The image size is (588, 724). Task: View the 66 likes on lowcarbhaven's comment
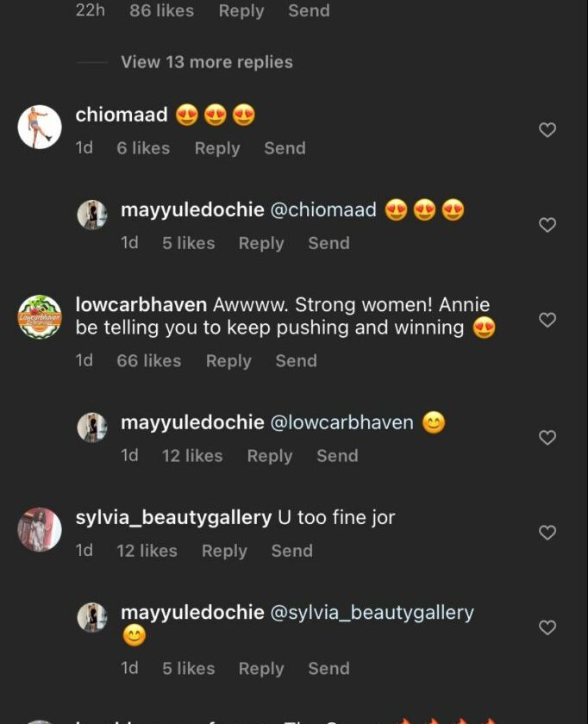click(148, 361)
